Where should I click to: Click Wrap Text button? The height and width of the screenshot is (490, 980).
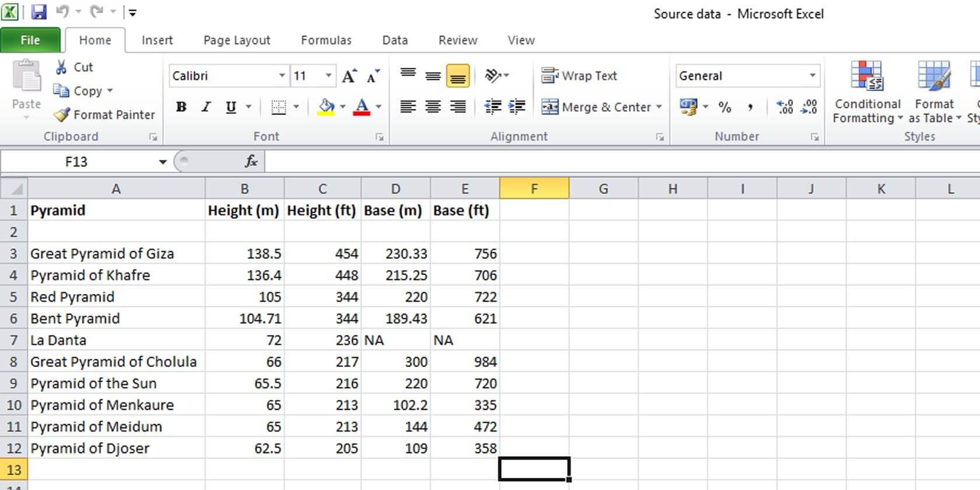(x=579, y=76)
